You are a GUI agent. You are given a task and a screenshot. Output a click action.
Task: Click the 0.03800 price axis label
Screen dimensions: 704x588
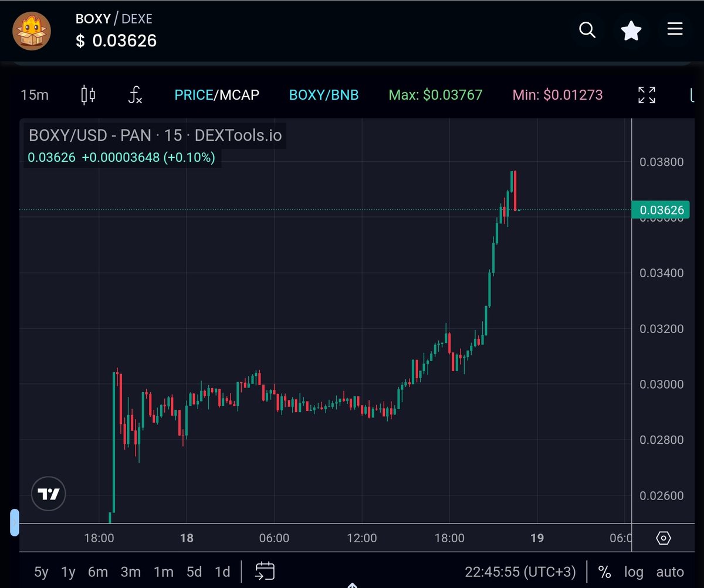coord(662,162)
